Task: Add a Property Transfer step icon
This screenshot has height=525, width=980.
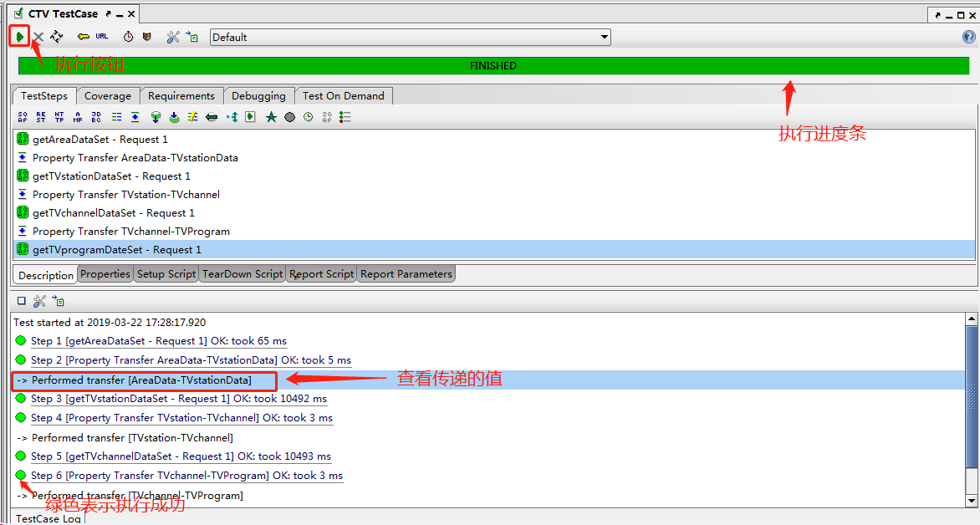Action: (x=135, y=117)
